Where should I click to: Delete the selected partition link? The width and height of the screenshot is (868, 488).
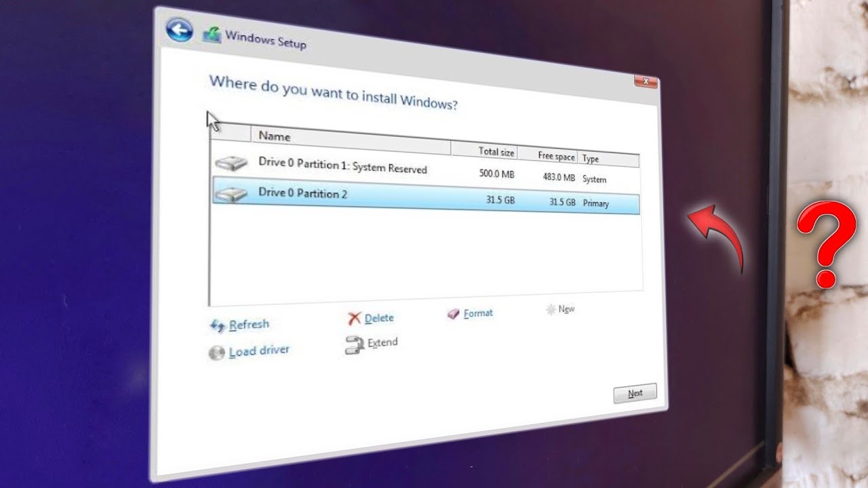(x=378, y=318)
